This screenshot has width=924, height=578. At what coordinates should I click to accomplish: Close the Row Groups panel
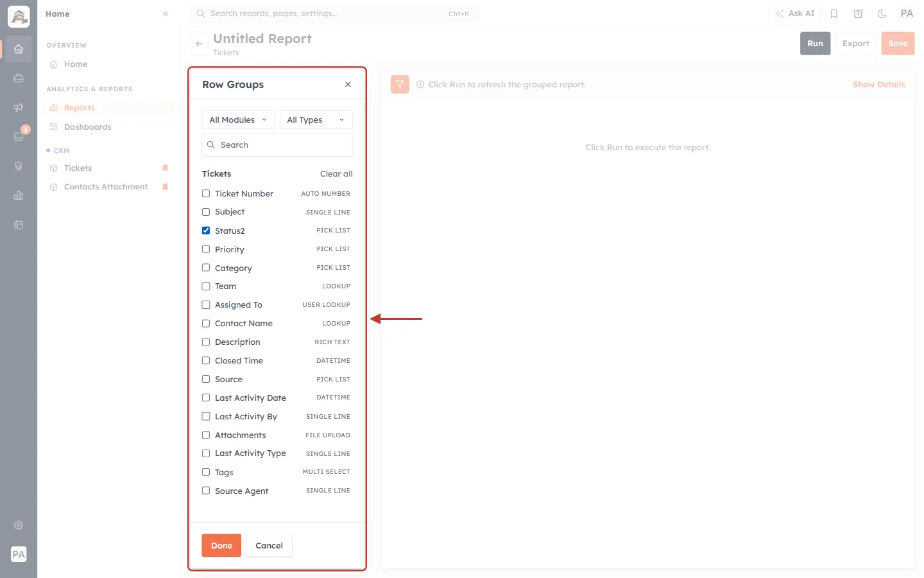pyautogui.click(x=348, y=84)
